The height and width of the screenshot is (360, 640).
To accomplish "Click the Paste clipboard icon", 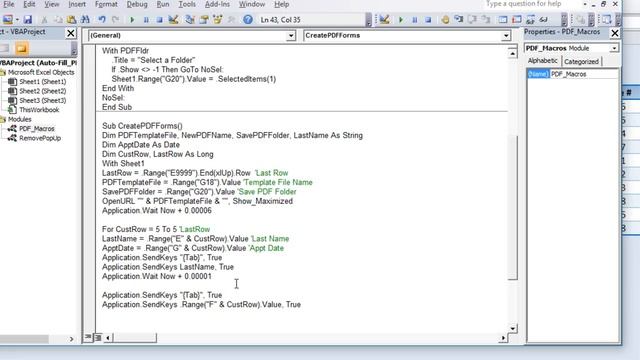I will coord(71,19).
